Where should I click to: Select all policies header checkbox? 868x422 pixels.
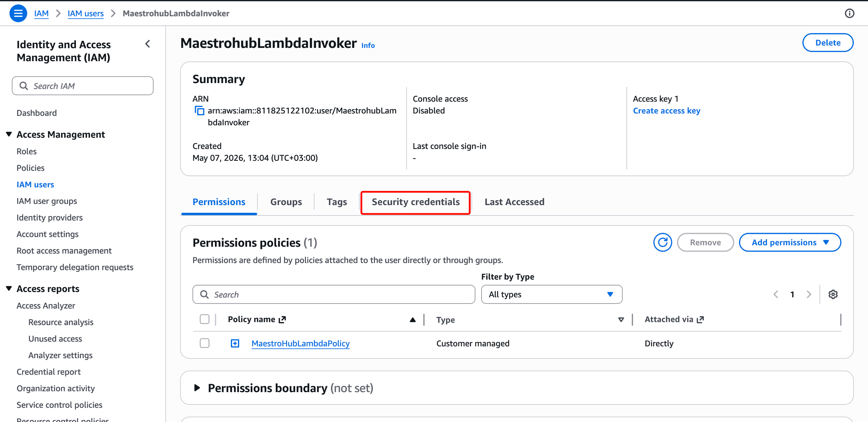(205, 319)
